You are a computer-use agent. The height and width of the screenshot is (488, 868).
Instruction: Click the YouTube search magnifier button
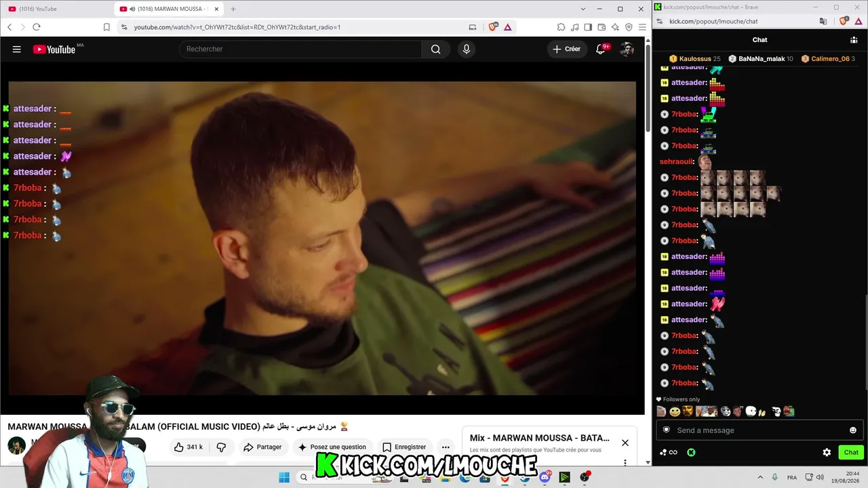point(436,49)
